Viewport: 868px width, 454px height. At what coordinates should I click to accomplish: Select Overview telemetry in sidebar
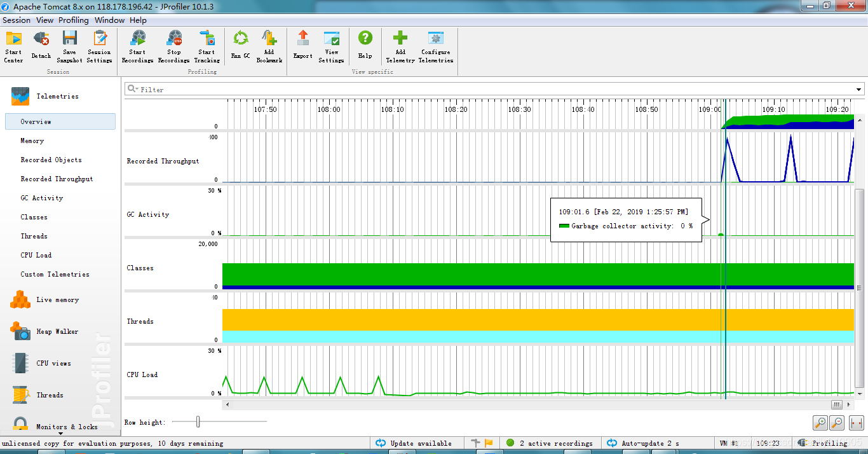pos(60,121)
